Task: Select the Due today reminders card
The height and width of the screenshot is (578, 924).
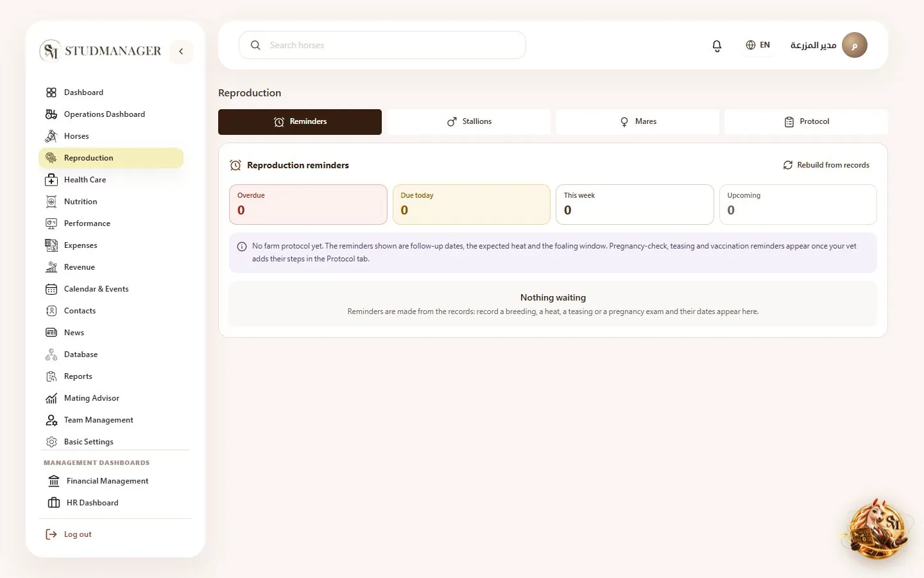Action: 472,205
